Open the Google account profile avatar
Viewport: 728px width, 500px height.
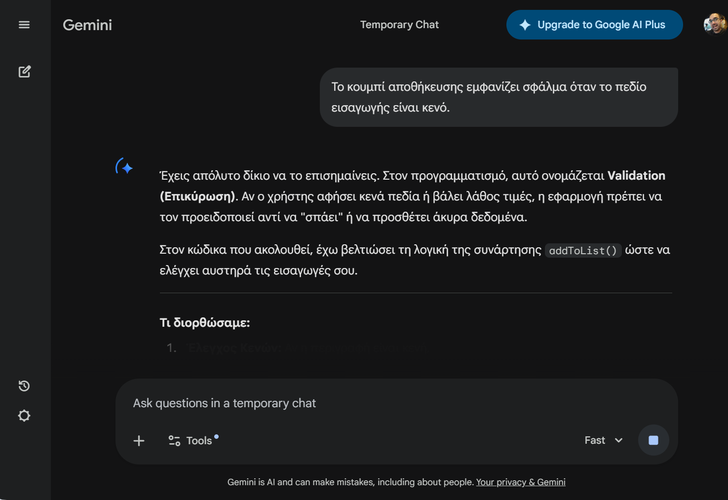pos(714,24)
